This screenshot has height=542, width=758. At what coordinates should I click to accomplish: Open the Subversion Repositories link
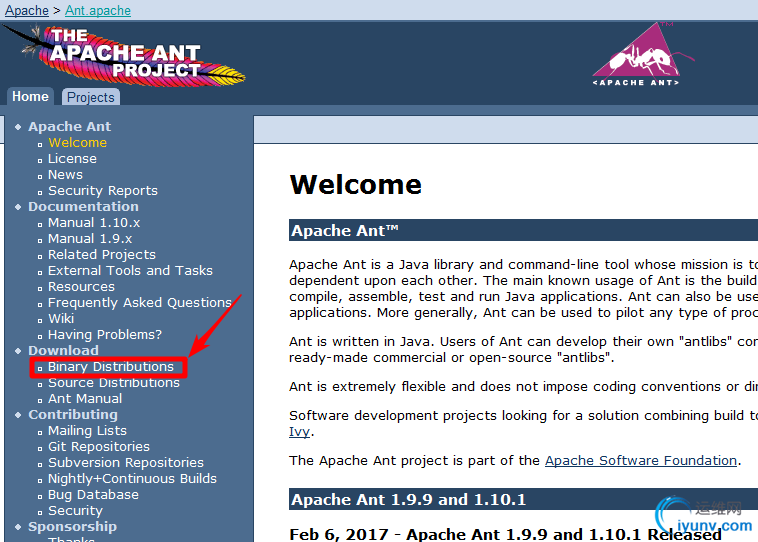pos(126,462)
